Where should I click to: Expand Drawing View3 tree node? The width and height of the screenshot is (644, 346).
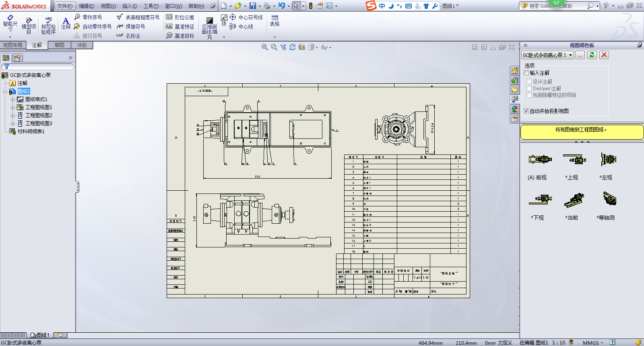12,124
